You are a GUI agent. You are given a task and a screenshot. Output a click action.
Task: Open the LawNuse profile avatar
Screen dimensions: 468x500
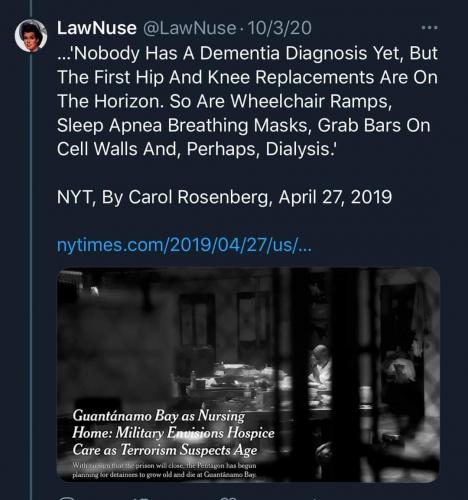pos(31,36)
